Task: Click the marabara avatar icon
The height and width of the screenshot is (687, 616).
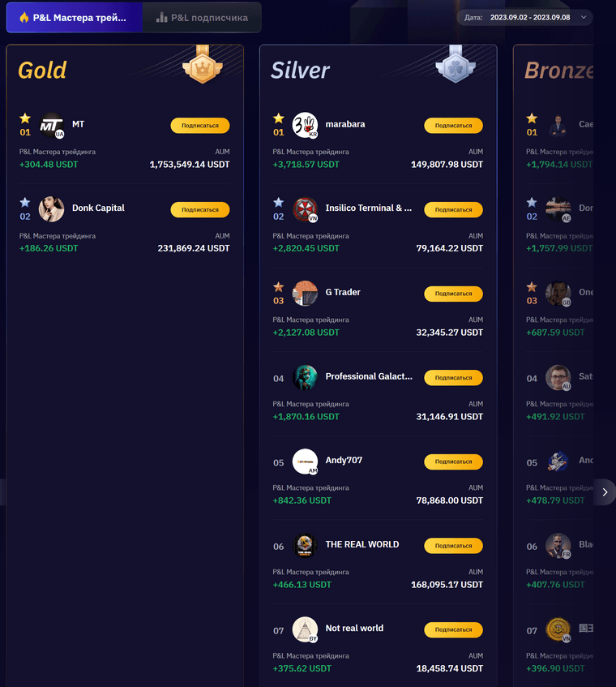Action: pyautogui.click(x=305, y=125)
